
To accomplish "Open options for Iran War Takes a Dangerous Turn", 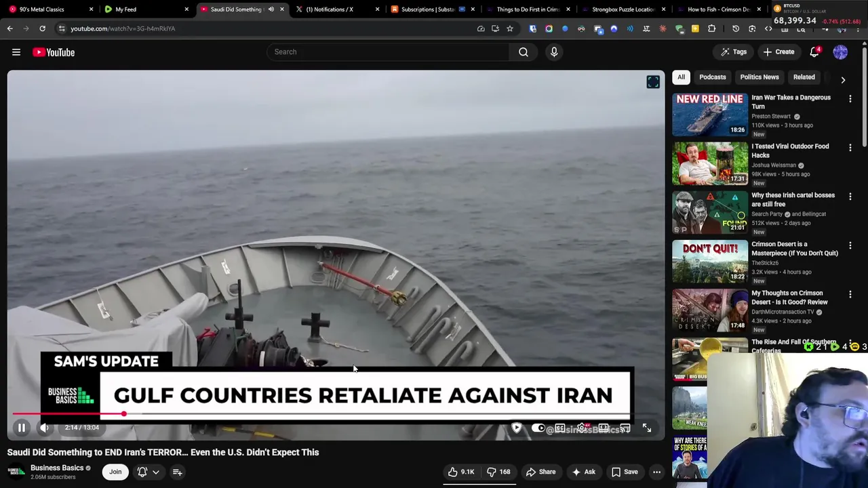I will [850, 99].
